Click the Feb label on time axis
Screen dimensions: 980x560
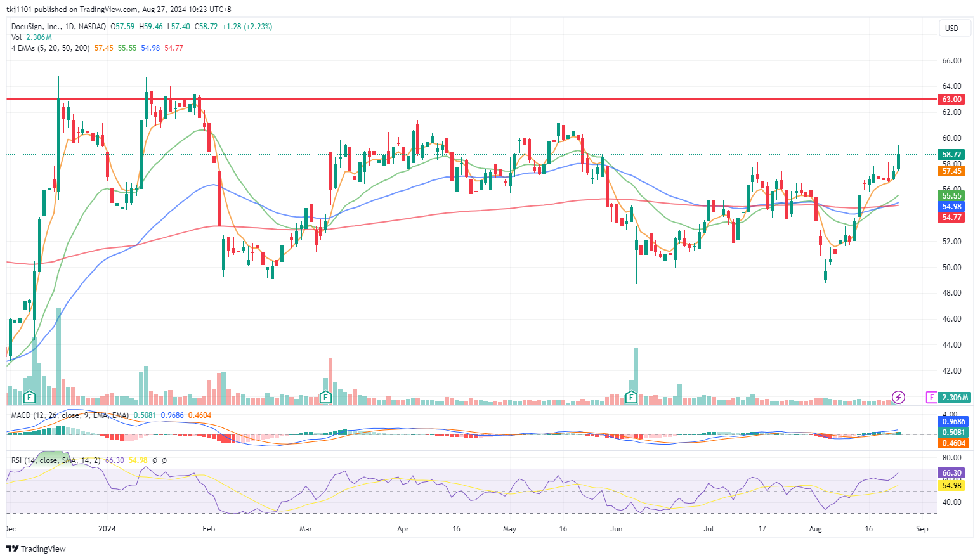click(209, 529)
